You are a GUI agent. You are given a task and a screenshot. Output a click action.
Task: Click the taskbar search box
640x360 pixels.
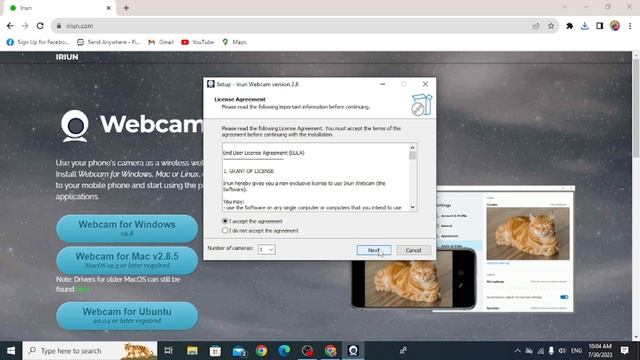pyautogui.click(x=90, y=351)
